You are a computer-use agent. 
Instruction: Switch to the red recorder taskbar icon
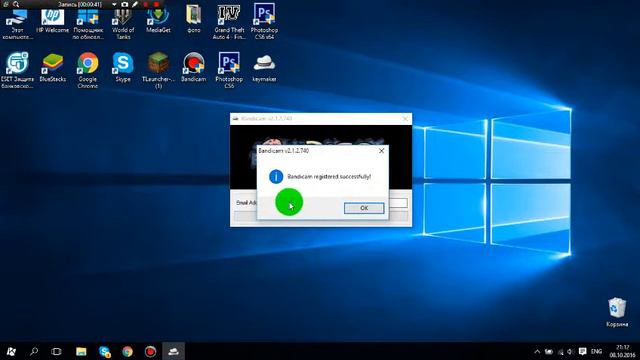tap(150, 351)
